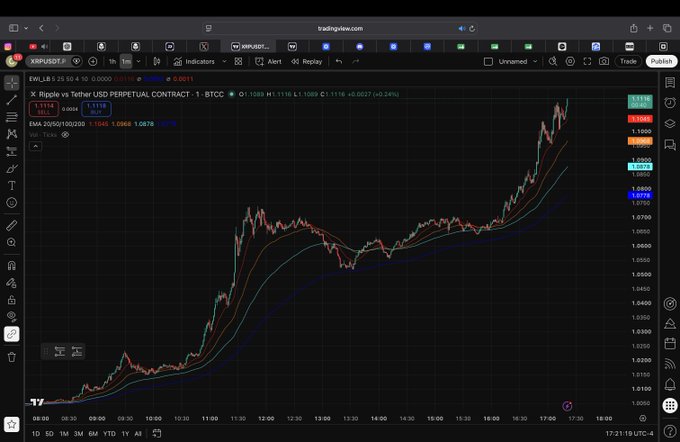Set the chart range to YTD
Screen dimensions: 680x442
point(109,433)
